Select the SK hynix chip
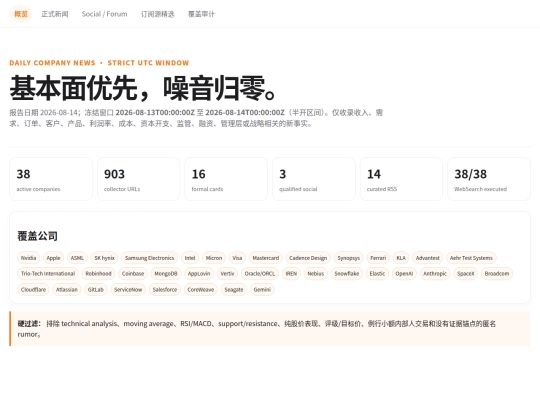The height and width of the screenshot is (405, 540). [x=104, y=258]
